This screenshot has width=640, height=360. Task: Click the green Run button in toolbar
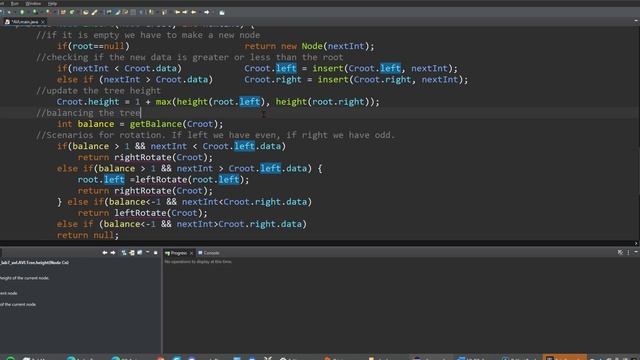(x=22, y=12)
